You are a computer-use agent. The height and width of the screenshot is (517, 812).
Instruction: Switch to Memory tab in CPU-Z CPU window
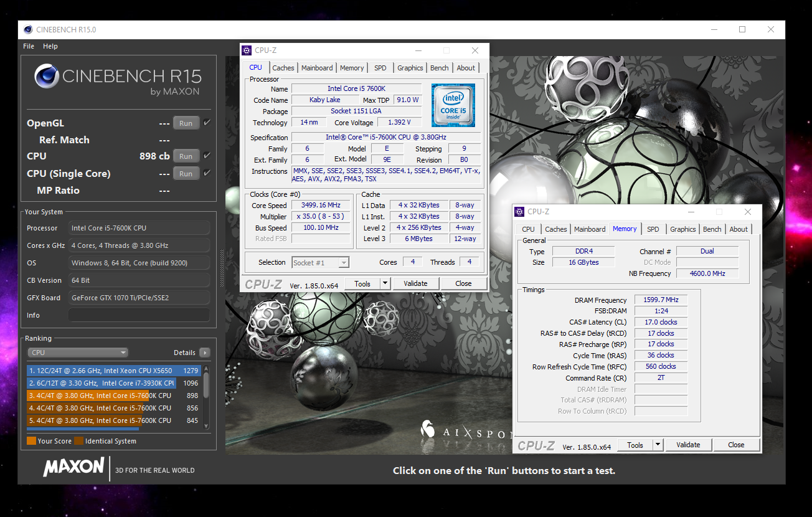coord(352,68)
